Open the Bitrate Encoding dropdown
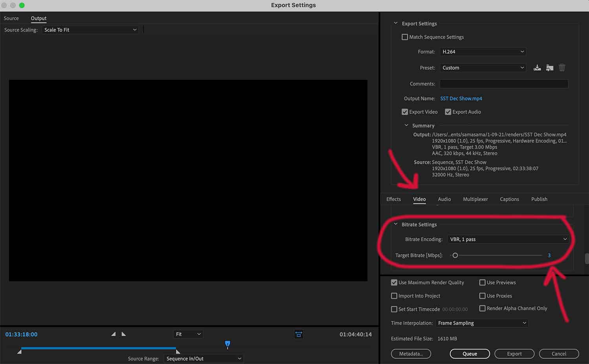The width and height of the screenshot is (589, 364). click(x=508, y=239)
